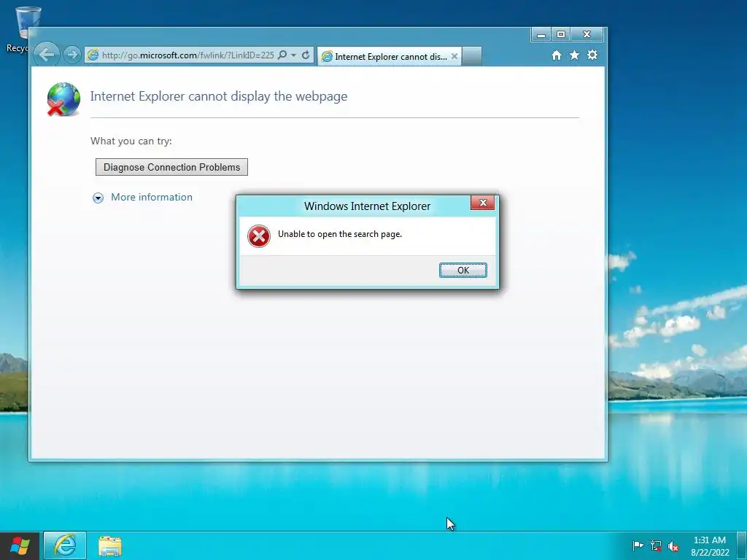Screen dimensions: 747x560
Task: Go to the Home page icon
Action: 556,55
